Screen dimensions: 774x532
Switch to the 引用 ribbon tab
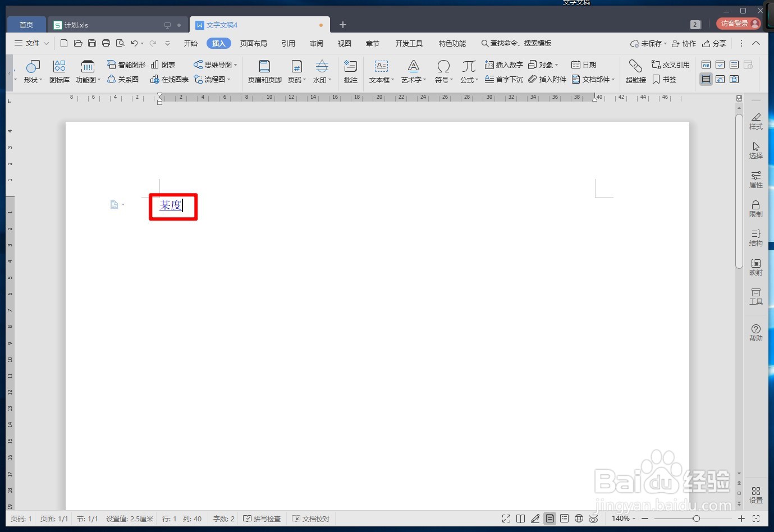(x=288, y=43)
